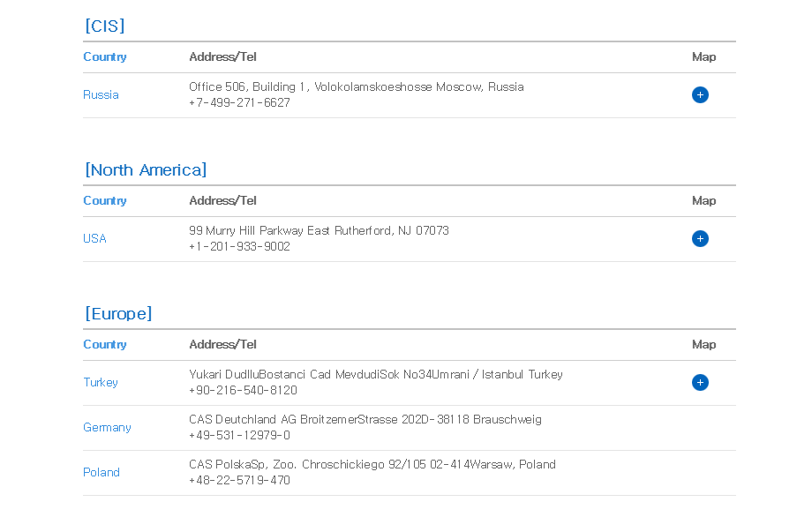Select the Poland country link

(101, 473)
